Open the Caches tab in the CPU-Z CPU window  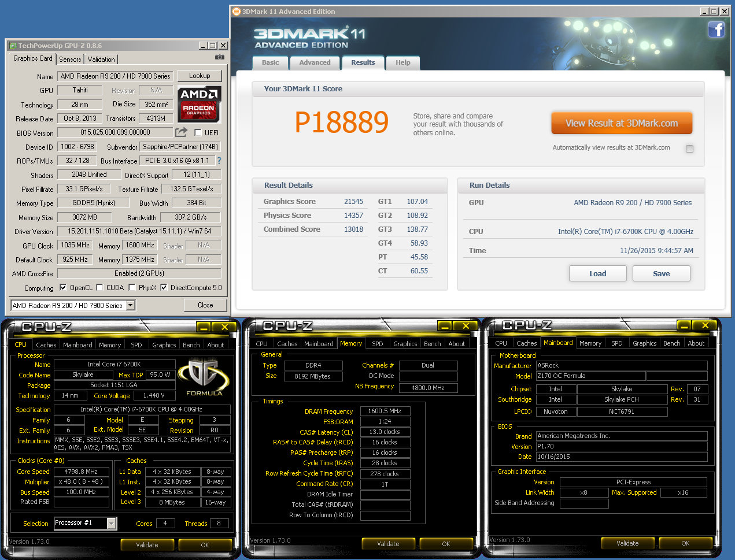46,344
